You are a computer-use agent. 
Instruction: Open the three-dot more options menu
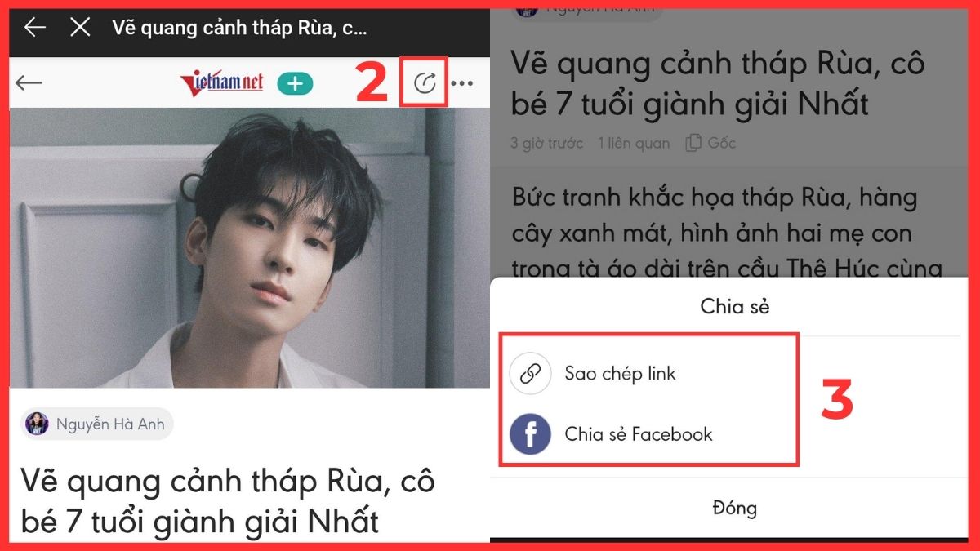(x=462, y=82)
